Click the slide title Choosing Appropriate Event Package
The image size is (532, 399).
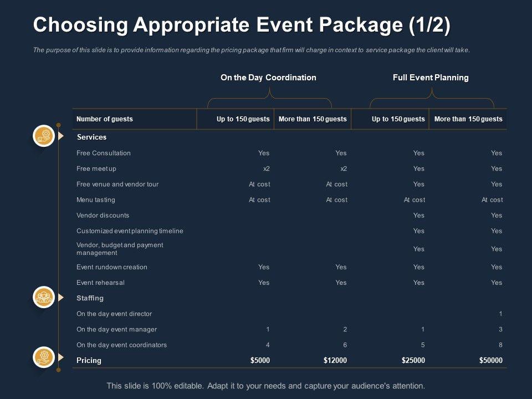pos(242,25)
